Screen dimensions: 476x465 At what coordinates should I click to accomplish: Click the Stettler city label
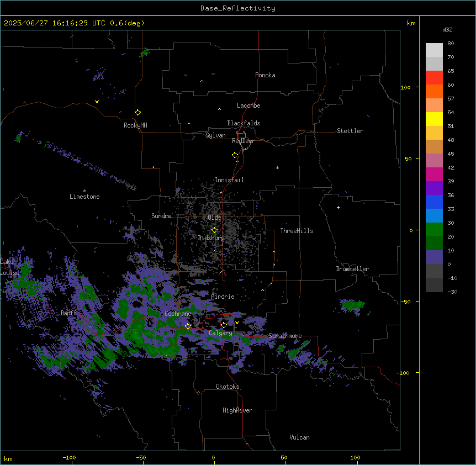(350, 131)
